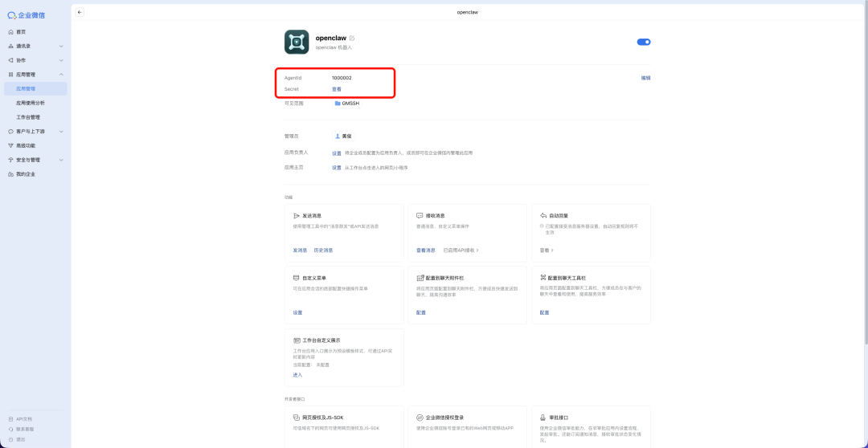Expand the 客户与上下游 menu chevron
The width and height of the screenshot is (868, 448).
click(x=61, y=132)
